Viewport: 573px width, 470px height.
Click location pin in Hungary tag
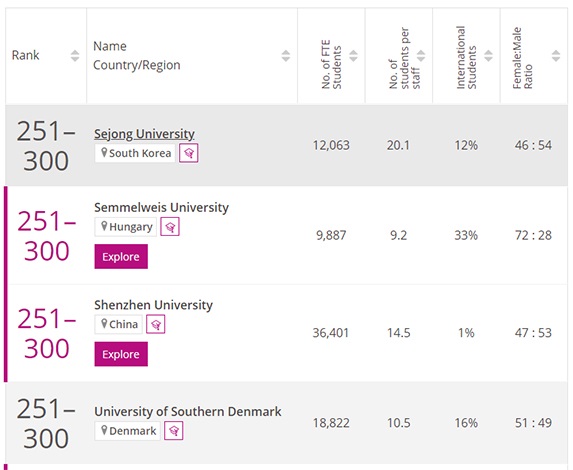tap(104, 226)
